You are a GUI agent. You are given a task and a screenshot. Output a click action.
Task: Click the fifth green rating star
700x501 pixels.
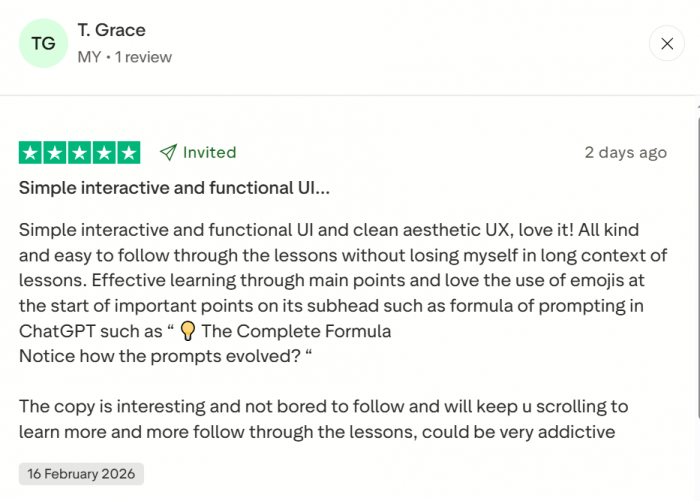click(130, 153)
